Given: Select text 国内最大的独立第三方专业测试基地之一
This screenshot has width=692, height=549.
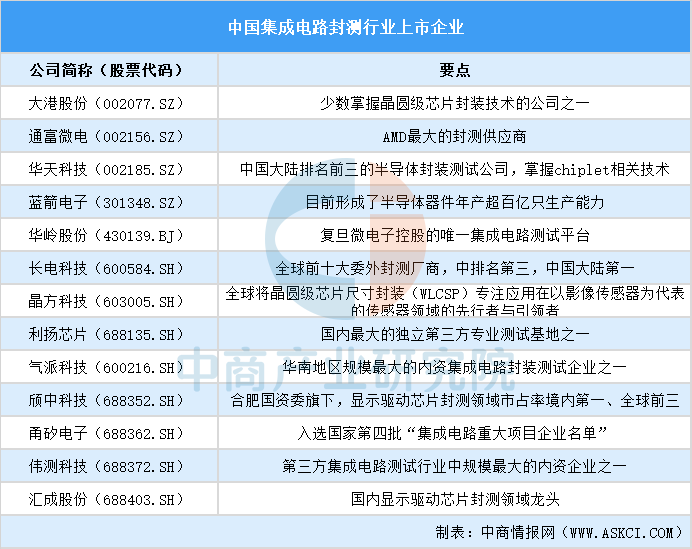Looking at the screenshot, I should click(455, 335).
